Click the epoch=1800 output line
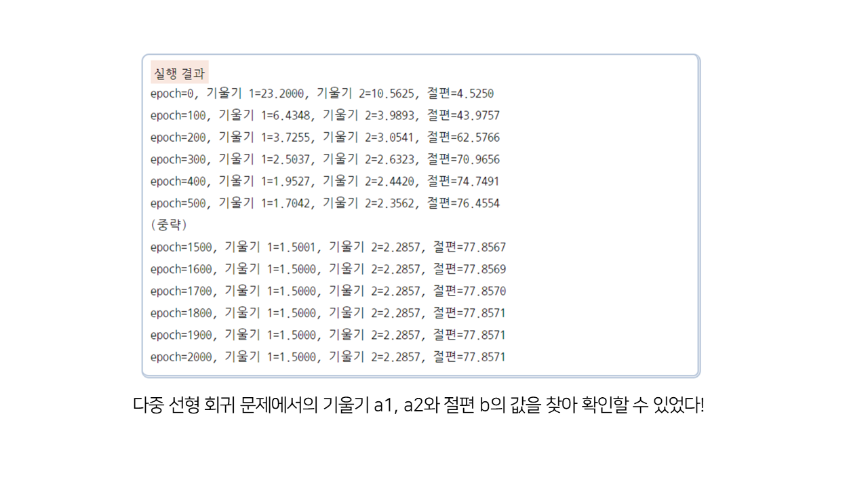 coord(328,313)
